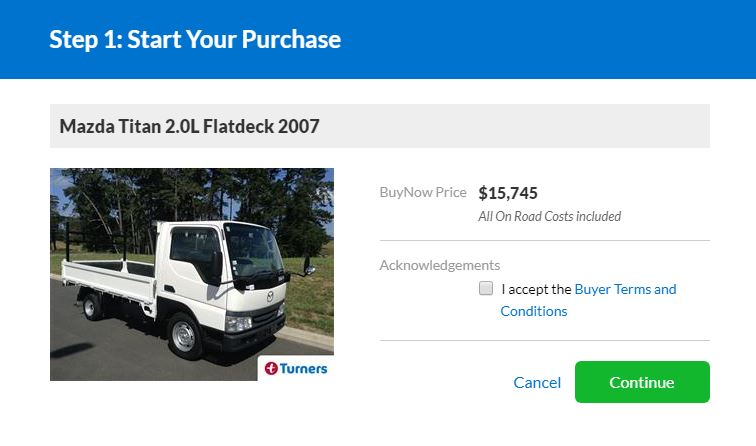The image size is (756, 446).
Task: Click the BuyNow Price label
Action: coord(423,192)
